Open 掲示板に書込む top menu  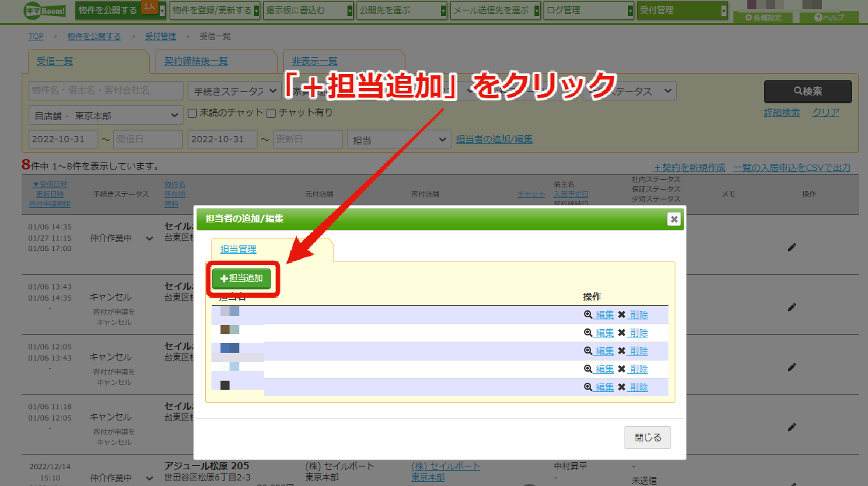click(309, 10)
